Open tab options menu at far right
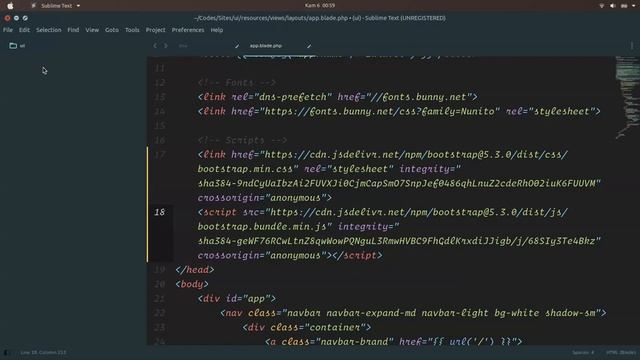 [x=632, y=46]
